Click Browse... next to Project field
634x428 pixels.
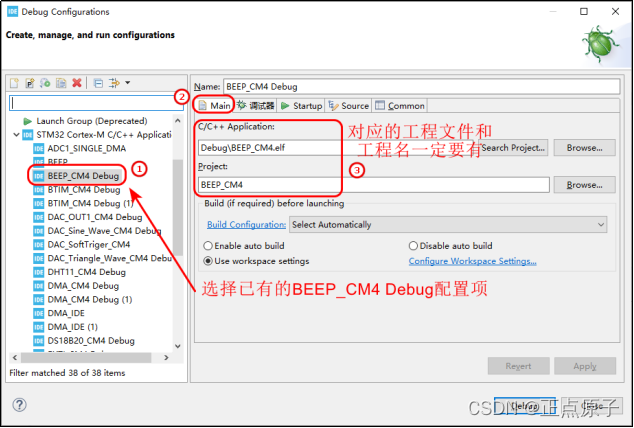click(585, 185)
